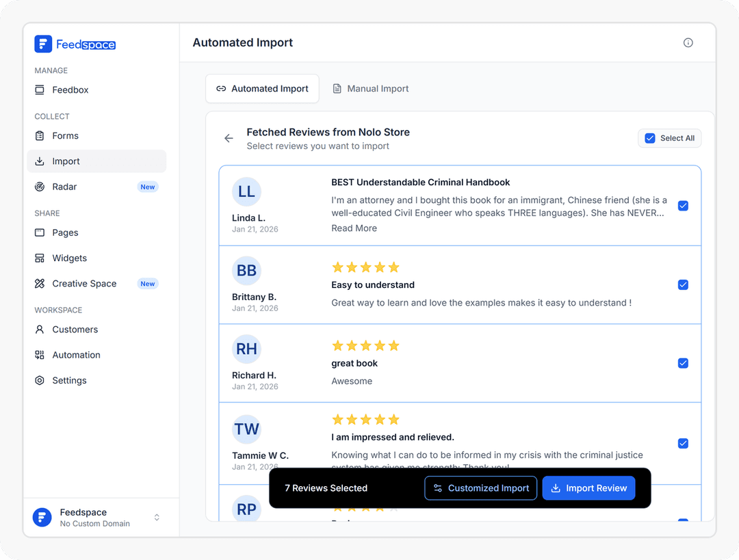The height and width of the screenshot is (560, 739).
Task: Click the star rating on Tammie W C.'s review
Action: (365, 420)
